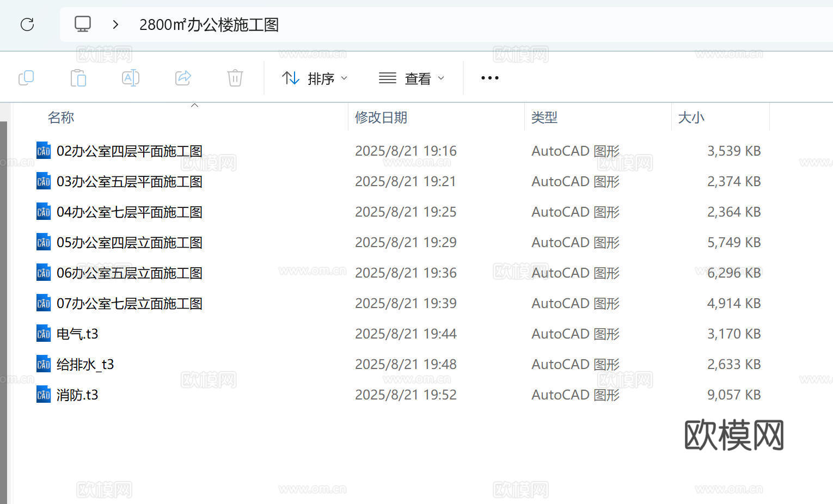The image size is (833, 504).
Task: Click the This PC monitor icon
Action: pos(83,24)
